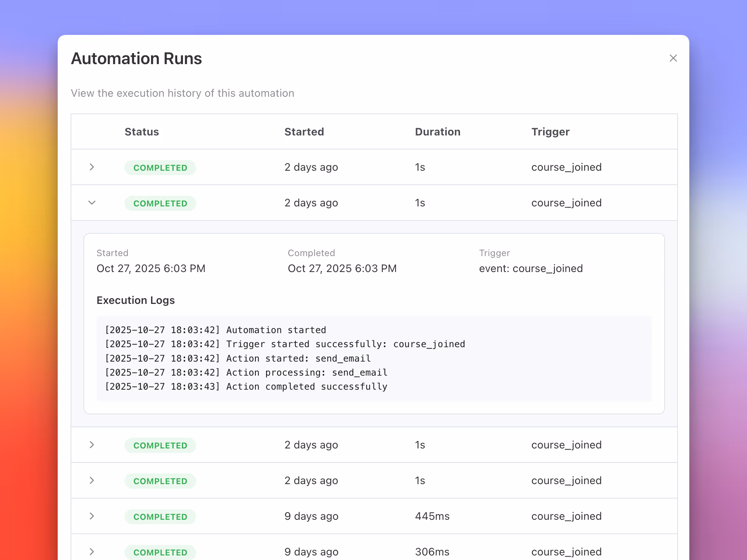
Task: Expand the first automation run row
Action: pos(91,167)
